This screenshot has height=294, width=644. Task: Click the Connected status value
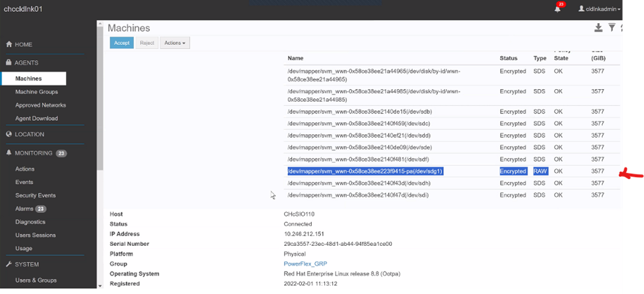pyautogui.click(x=298, y=224)
